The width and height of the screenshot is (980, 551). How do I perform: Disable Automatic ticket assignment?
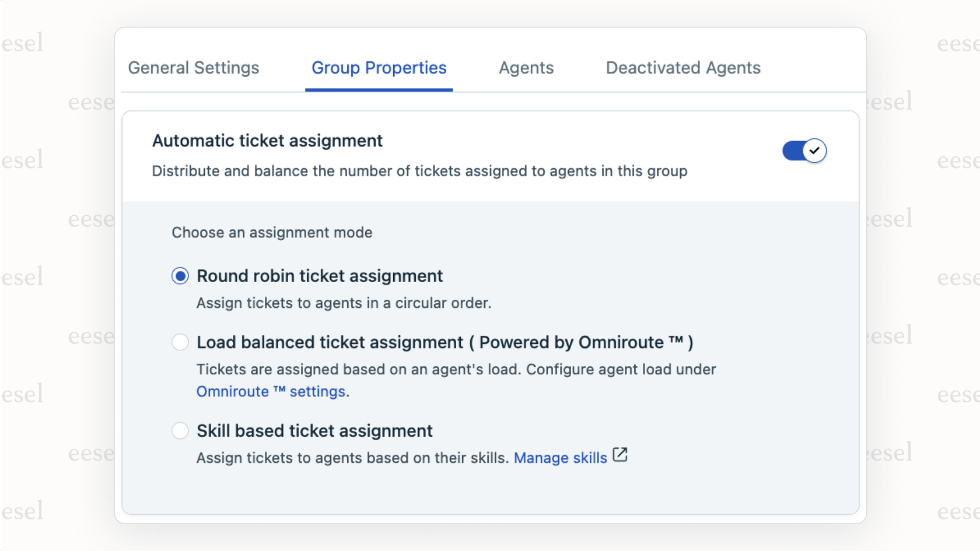(x=804, y=150)
